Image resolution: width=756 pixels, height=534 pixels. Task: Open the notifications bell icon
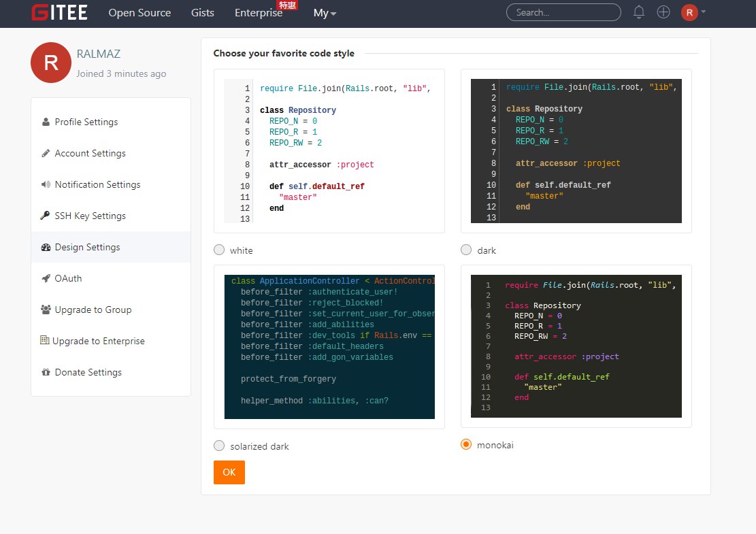point(639,12)
